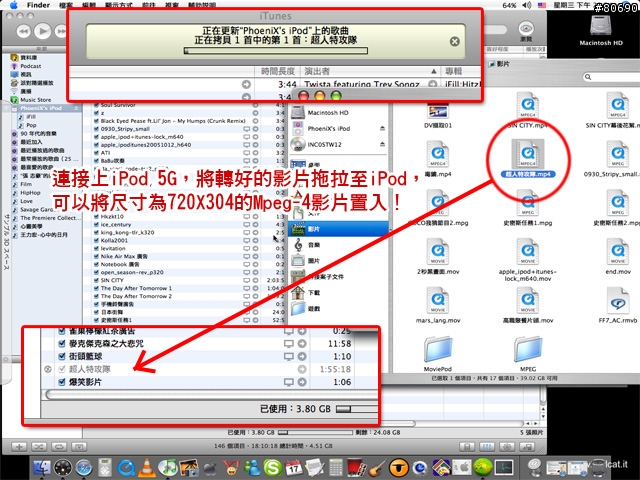
Task: Click the arrow icon on the Black Eyed Pease row
Action: click(x=255, y=121)
